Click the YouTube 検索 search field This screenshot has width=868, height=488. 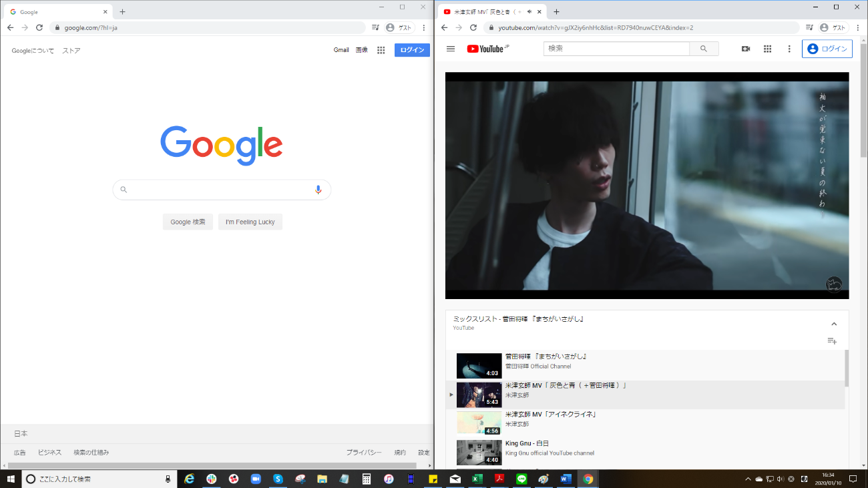coord(616,49)
